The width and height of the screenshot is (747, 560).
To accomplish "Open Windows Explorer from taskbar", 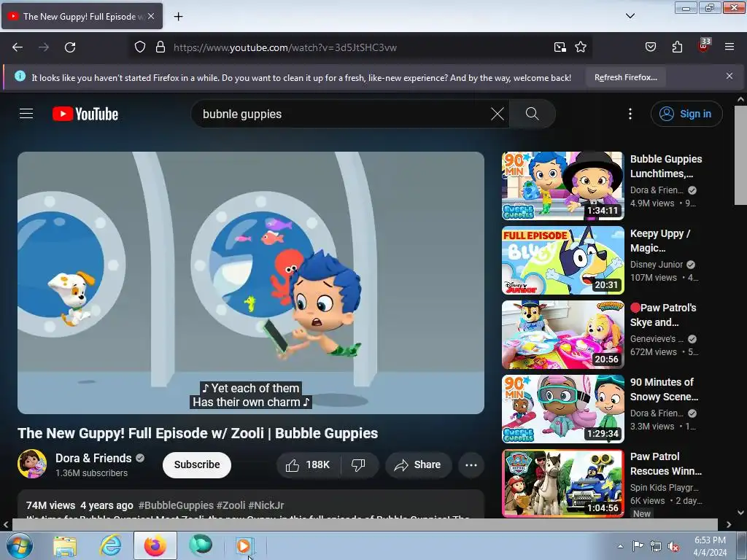I will tap(65, 546).
